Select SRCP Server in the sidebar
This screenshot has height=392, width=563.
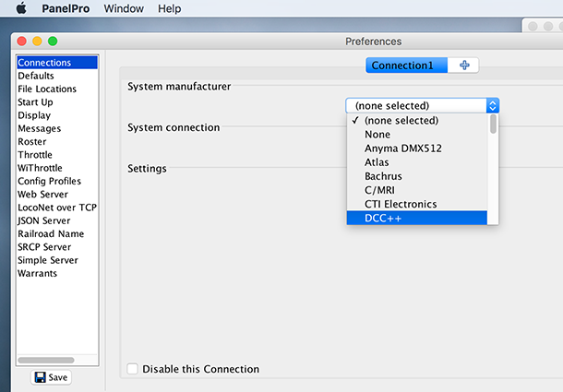[57, 246]
